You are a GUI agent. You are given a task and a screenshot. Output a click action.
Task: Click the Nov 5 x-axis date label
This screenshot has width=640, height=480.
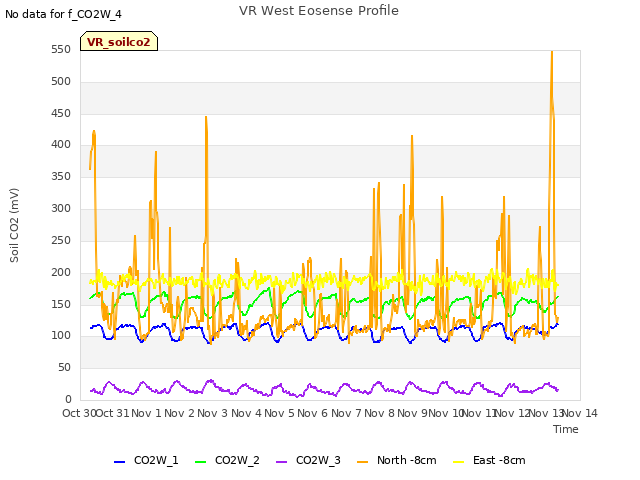coord(279,413)
